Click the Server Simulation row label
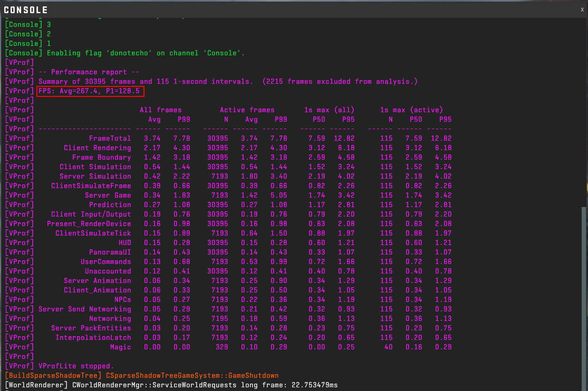 click(95, 177)
